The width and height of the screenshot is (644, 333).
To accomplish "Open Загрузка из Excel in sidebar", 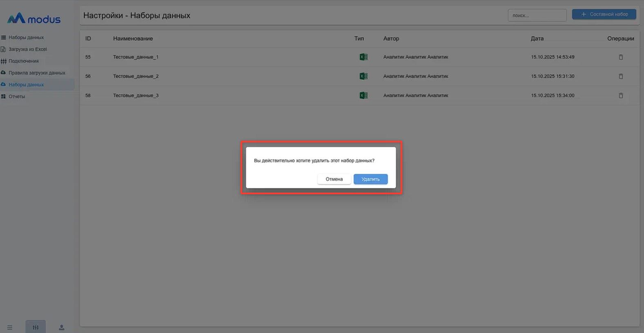I will (x=27, y=49).
